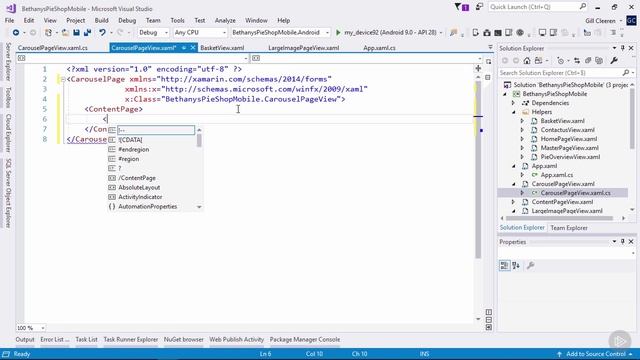Click the Save All toolbar icon
This screenshot has height=360, width=640.
(x=87, y=32)
